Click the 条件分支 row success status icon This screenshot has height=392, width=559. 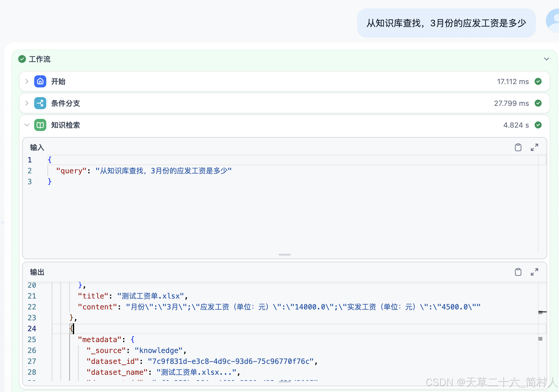pos(538,103)
